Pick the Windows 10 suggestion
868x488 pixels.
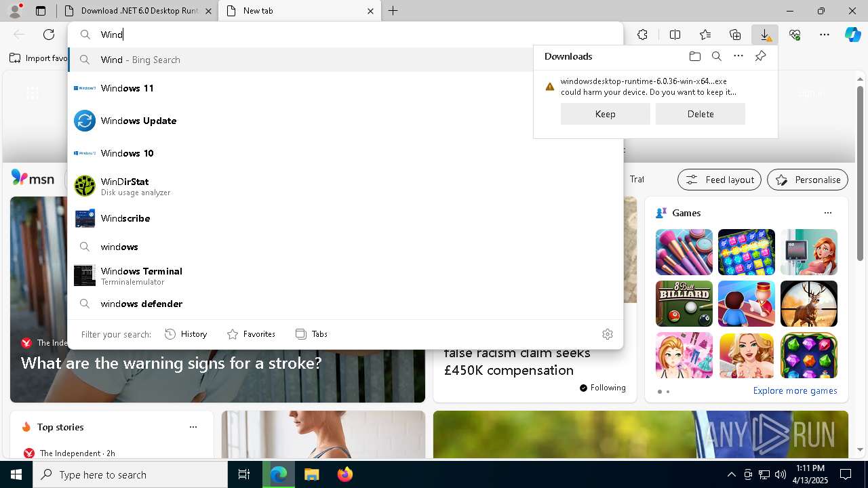[346, 153]
